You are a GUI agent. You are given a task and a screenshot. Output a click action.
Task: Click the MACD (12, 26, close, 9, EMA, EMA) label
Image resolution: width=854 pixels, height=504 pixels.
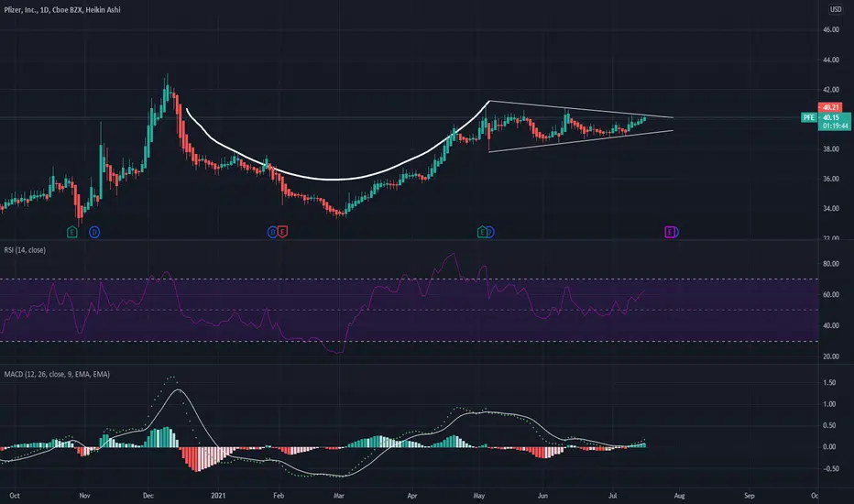click(57, 374)
